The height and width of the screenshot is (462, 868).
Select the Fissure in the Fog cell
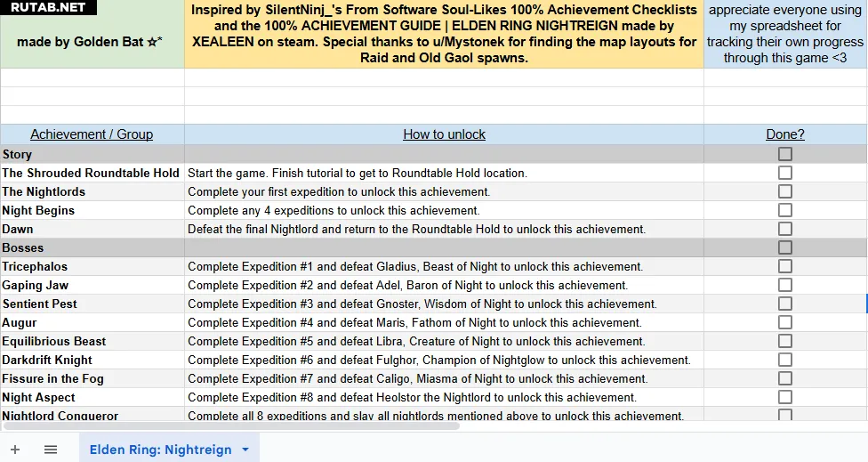click(x=92, y=378)
